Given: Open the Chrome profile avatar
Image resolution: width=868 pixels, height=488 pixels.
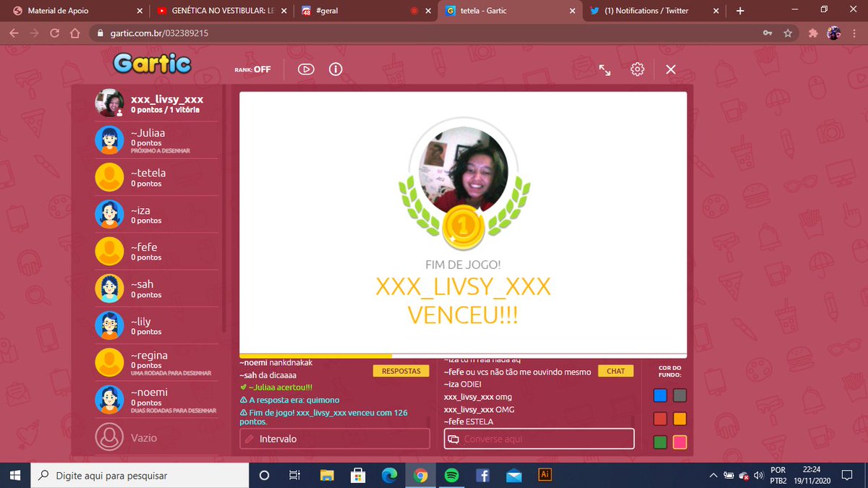Looking at the screenshot, I should coord(833,33).
